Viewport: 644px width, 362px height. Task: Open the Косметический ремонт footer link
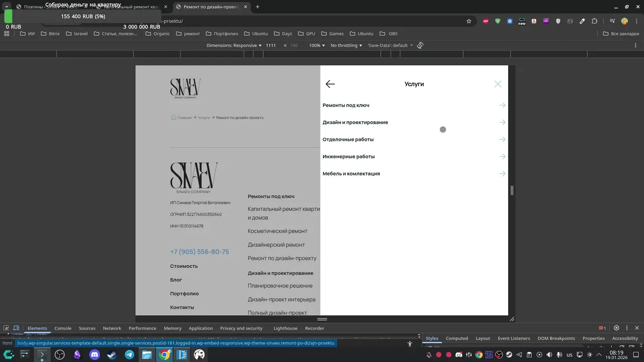[x=277, y=231]
